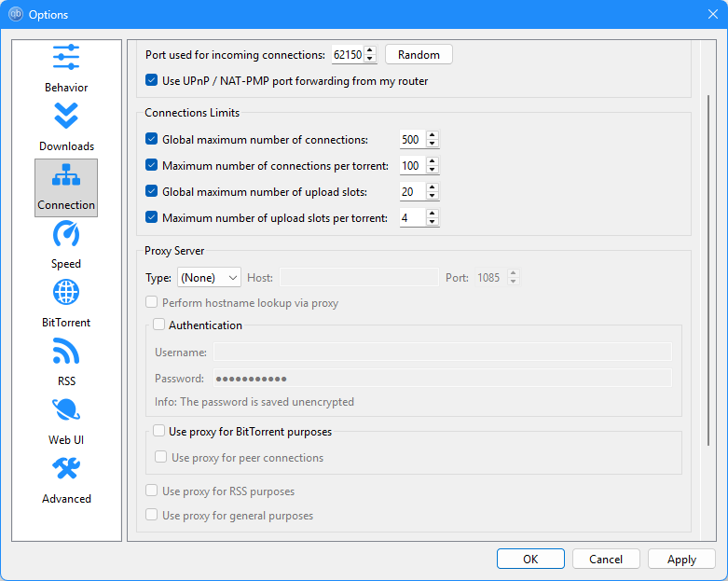Image resolution: width=728 pixels, height=581 pixels.
Task: Switch to Downloads tab label
Action: [66, 145]
